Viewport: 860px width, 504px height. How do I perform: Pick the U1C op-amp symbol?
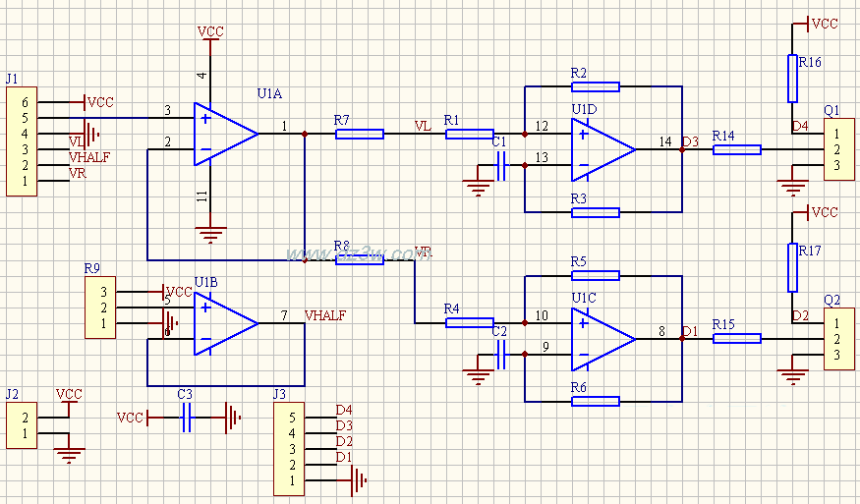(601, 338)
